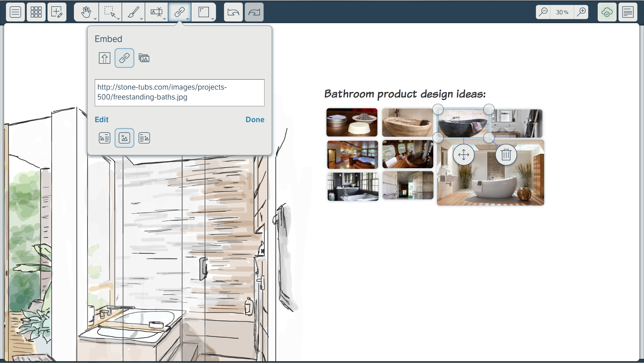Open the hamburger menu icon
Image resolution: width=644 pixels, height=363 pixels.
point(15,12)
